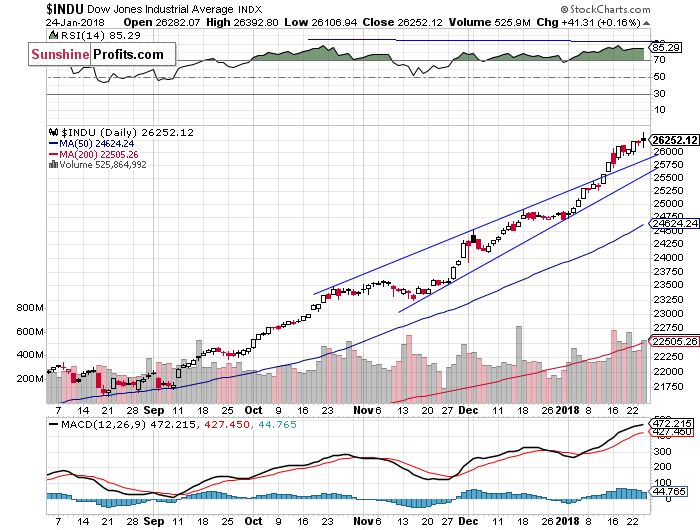The image size is (700, 530).
Task: Click the MA(200) 22505.26 legend entry
Action: tap(93, 154)
